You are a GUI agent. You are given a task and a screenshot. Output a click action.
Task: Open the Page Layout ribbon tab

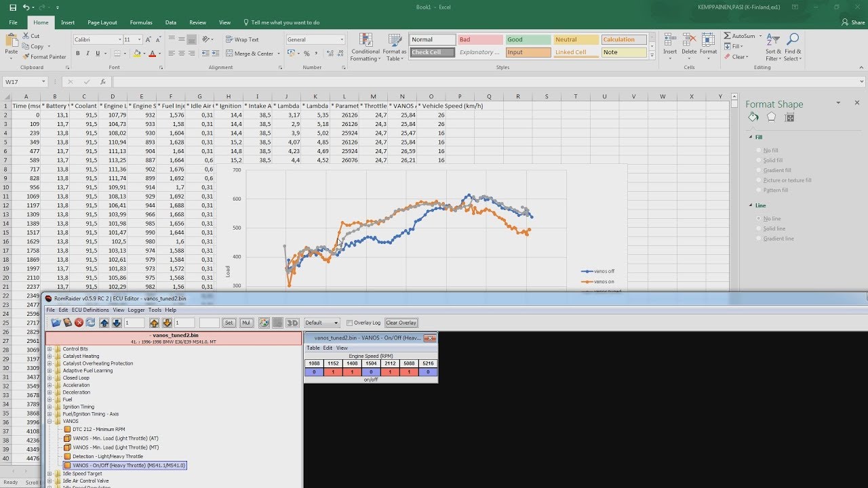pyautogui.click(x=102, y=22)
